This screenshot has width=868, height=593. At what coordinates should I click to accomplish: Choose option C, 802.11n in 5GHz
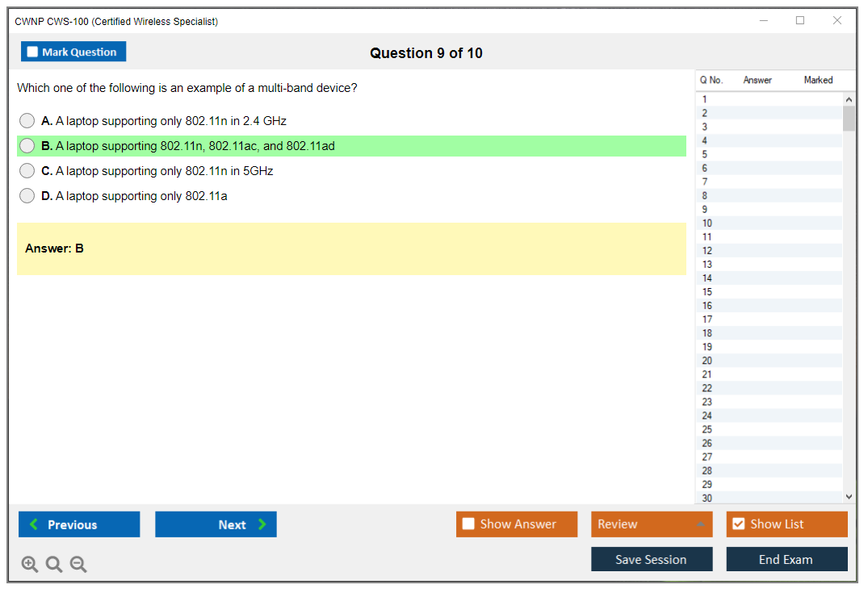pos(27,171)
